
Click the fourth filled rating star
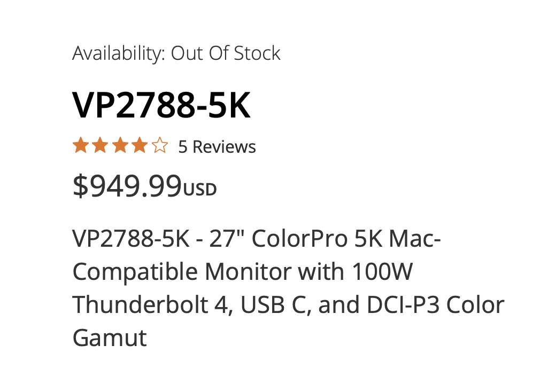(140, 145)
